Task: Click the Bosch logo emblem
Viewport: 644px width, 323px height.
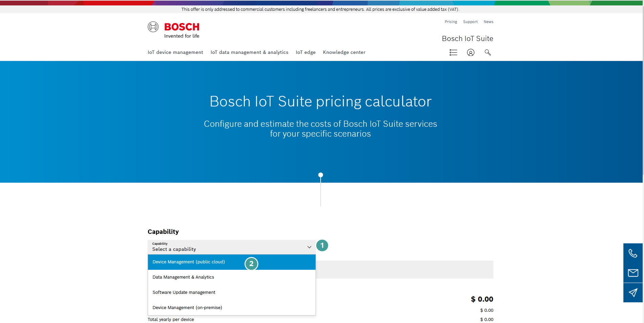Action: [153, 27]
